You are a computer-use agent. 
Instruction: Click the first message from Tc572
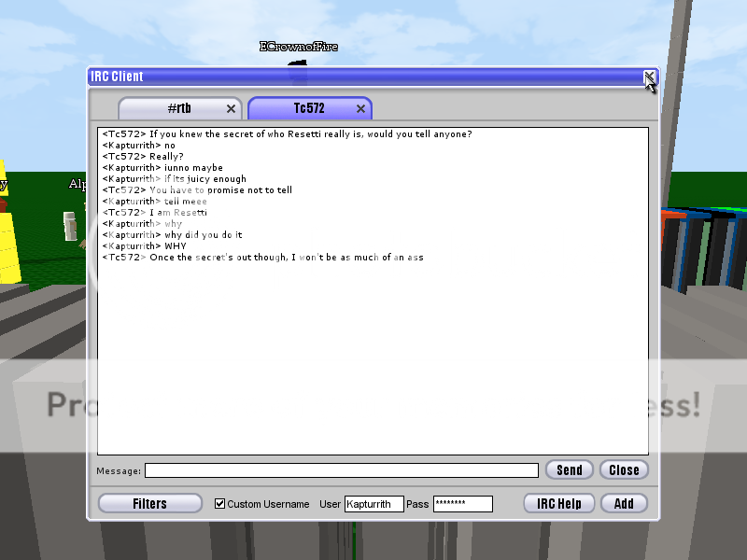point(287,134)
